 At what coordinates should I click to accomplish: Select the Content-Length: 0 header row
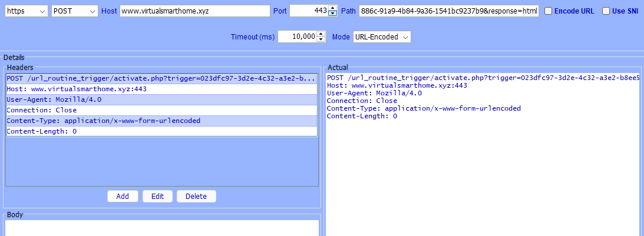162,132
